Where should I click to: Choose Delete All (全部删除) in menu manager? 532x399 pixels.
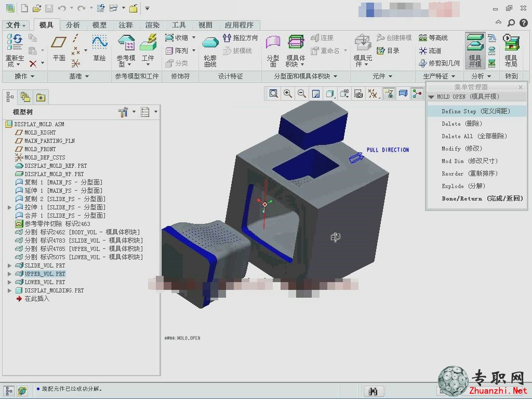pyautogui.click(x=474, y=136)
